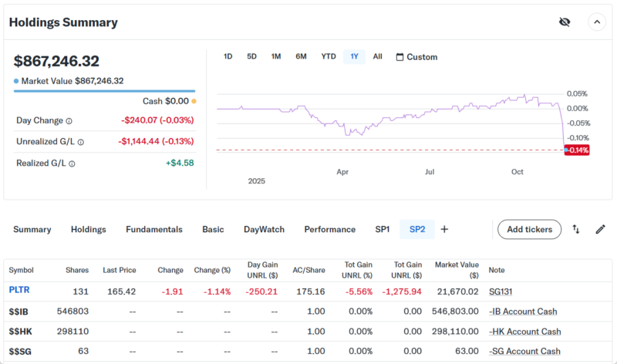Image resolution: width=617 pixels, height=364 pixels.
Task: Click the Add tickers button
Action: click(x=529, y=229)
